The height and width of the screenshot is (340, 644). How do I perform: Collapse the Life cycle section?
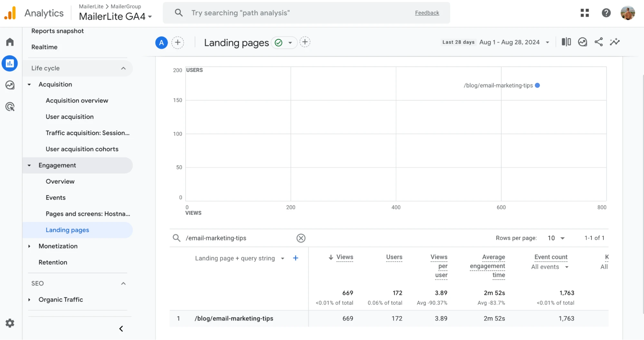click(x=123, y=68)
